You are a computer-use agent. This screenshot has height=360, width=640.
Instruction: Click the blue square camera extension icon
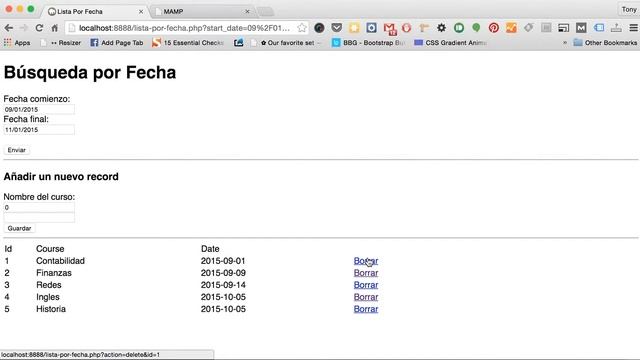[x=371, y=28]
